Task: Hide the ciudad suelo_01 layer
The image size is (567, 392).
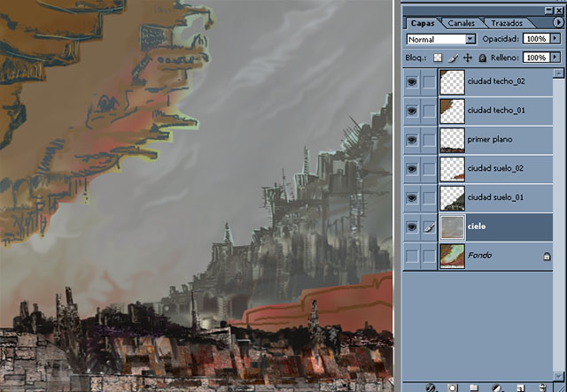Action: point(411,198)
